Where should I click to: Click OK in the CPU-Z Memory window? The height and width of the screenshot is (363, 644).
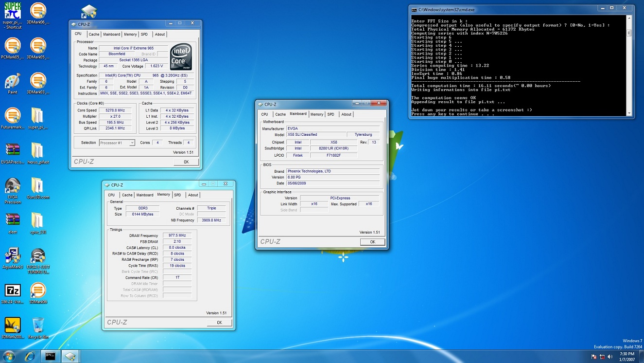219,322
